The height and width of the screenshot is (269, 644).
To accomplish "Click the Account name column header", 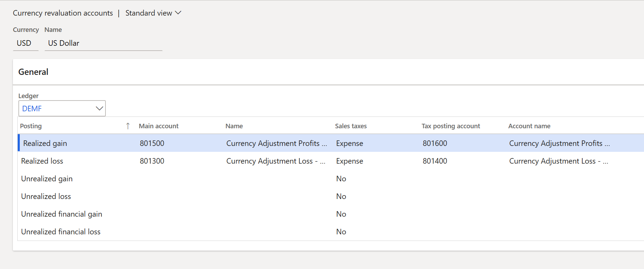I will tap(529, 126).
